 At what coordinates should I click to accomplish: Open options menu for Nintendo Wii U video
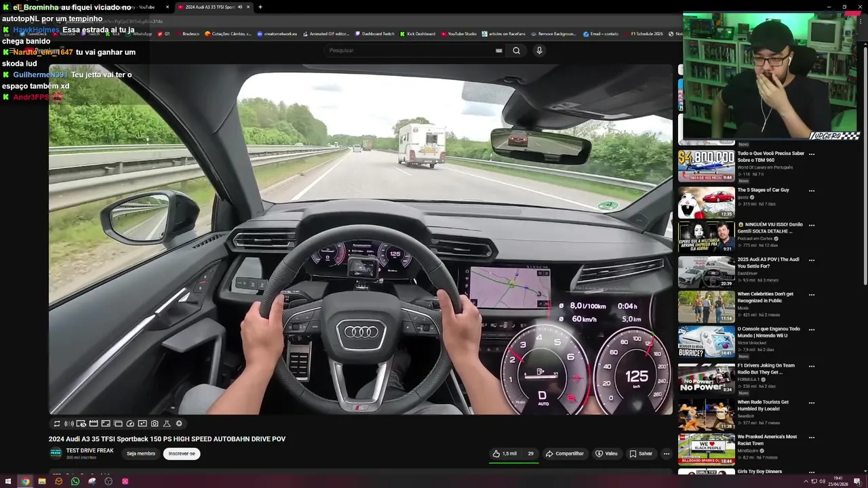811,330
